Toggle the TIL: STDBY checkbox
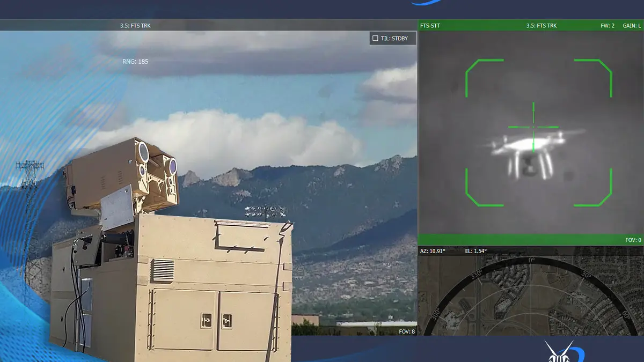Image resolution: width=644 pixels, height=362 pixels. click(376, 39)
